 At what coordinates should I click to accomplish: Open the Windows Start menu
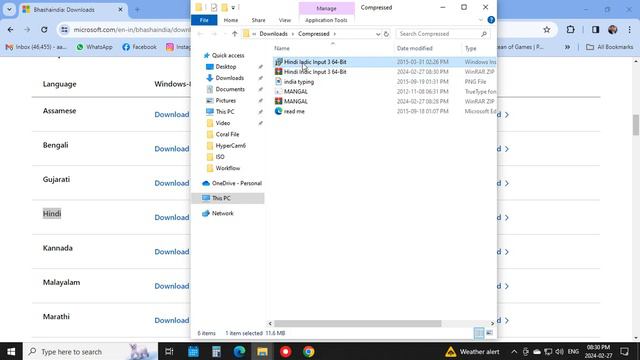pos(11,351)
